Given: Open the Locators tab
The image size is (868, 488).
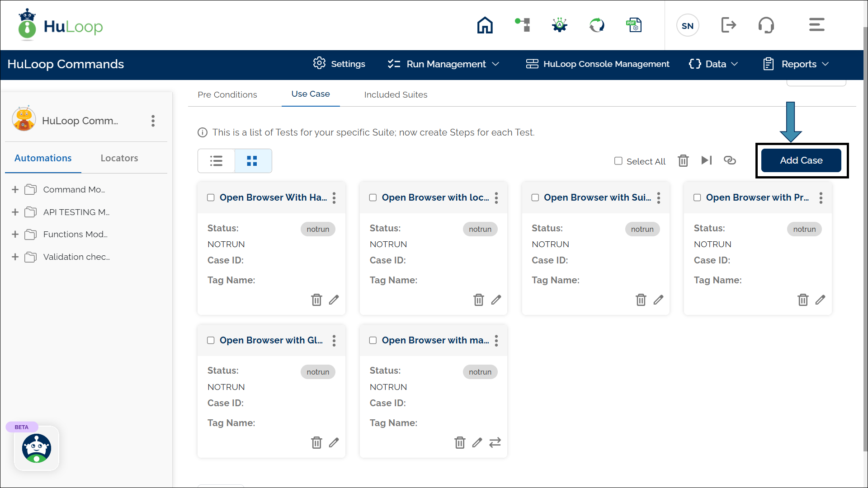Looking at the screenshot, I should coord(119,158).
